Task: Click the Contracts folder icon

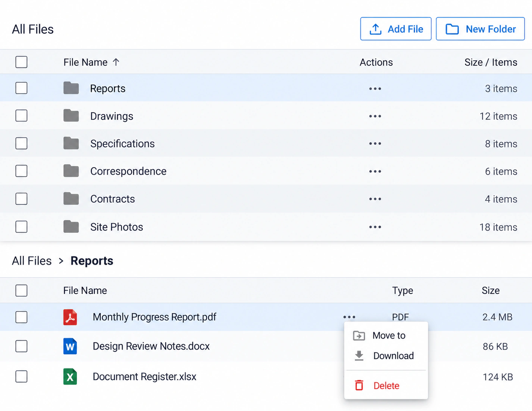Action: [71, 199]
